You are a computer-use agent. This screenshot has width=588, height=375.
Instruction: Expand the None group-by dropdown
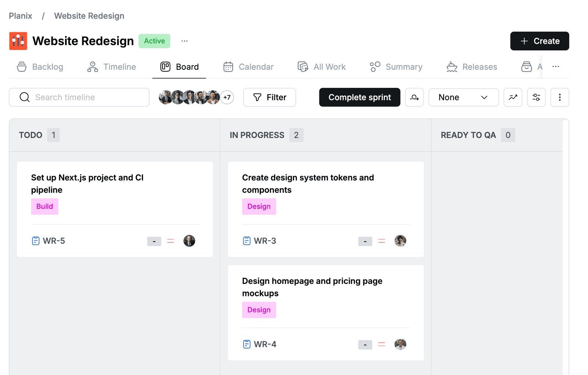463,97
